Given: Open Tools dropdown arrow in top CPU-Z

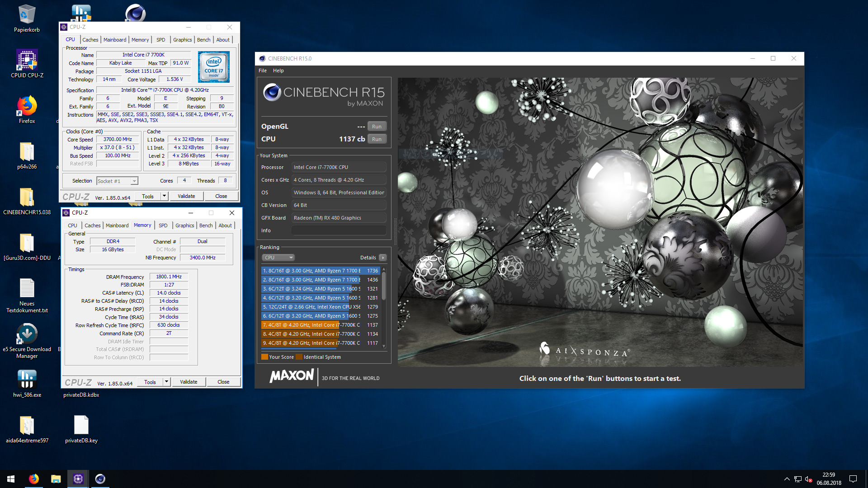Looking at the screenshot, I should 165,196.
